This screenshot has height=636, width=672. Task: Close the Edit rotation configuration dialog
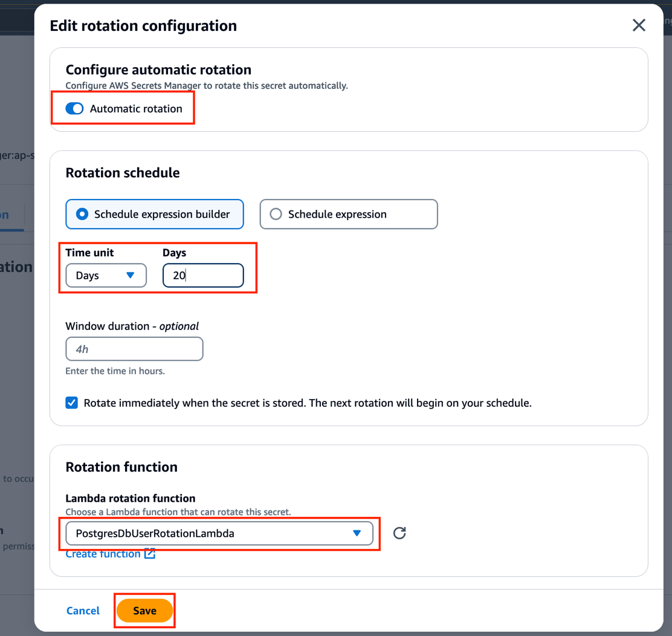point(639,25)
